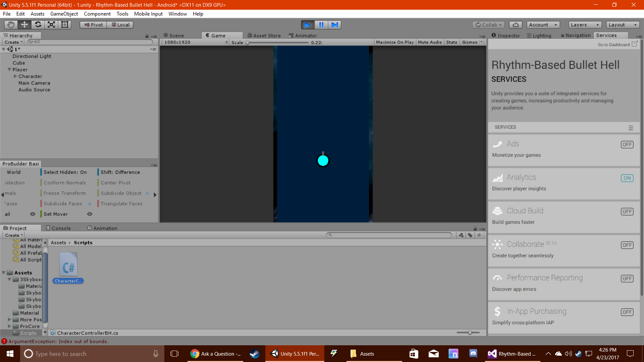Switch to the Console tab

tap(58, 228)
